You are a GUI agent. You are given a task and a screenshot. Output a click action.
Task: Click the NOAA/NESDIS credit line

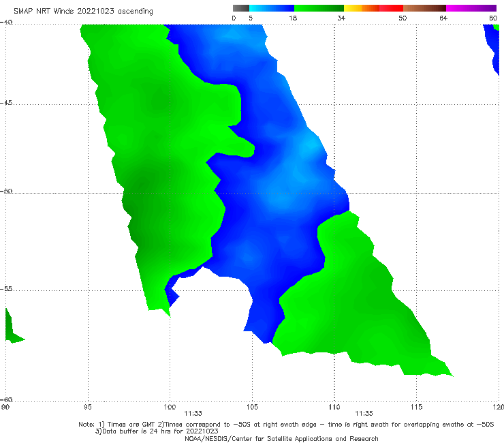[281, 438]
